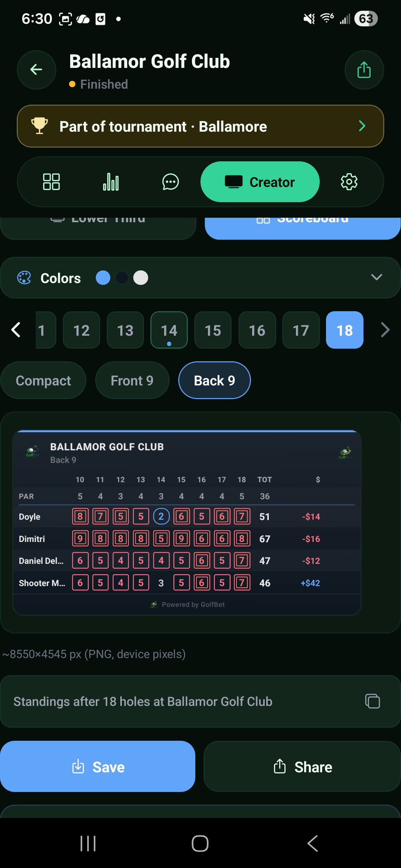The height and width of the screenshot is (868, 401).
Task: Open the layout grid view icon
Action: click(51, 182)
